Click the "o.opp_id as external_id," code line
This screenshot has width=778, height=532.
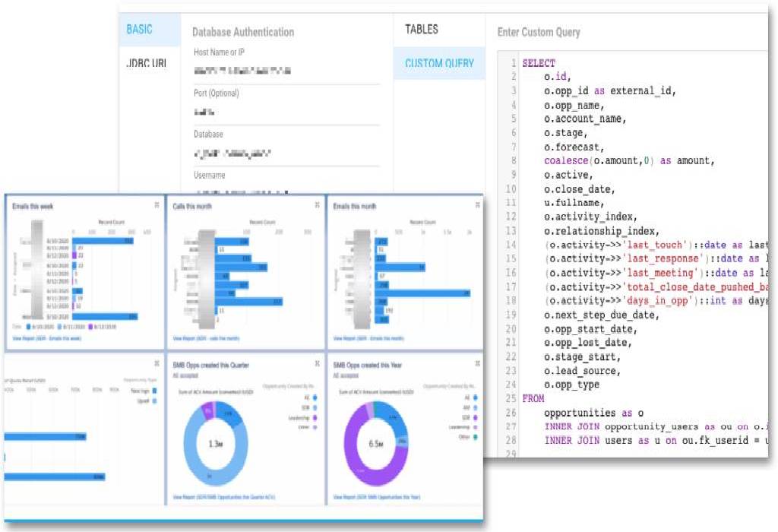(610, 90)
